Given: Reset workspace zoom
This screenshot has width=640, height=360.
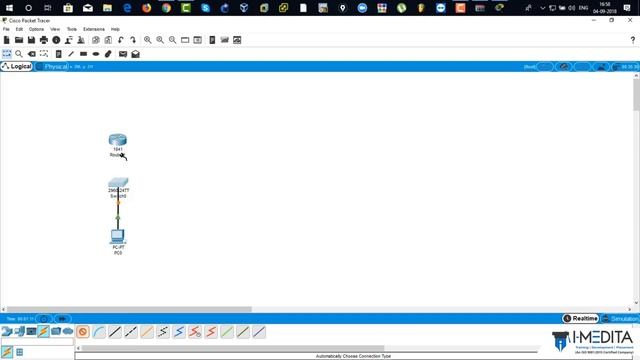Looking at the screenshot, I should coord(160,40).
